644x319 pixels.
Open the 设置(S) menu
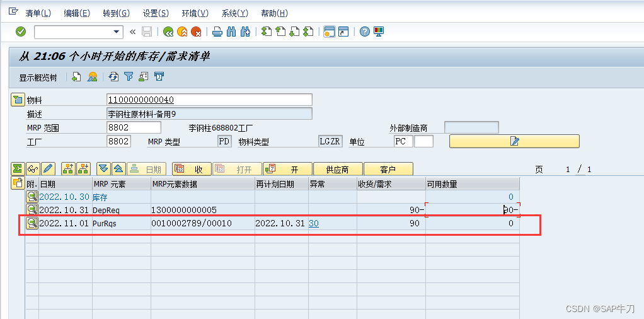156,13
